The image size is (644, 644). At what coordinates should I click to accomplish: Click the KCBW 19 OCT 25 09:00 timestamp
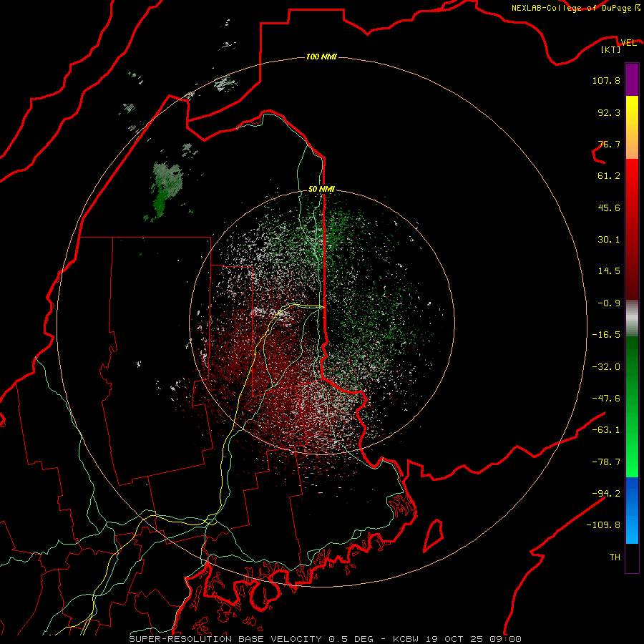coord(457,639)
